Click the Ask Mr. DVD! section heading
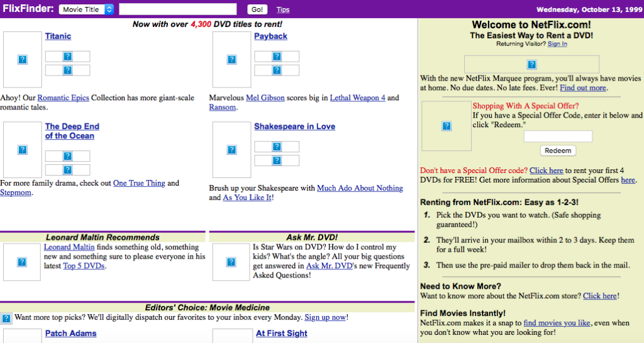The height and width of the screenshot is (343, 644). pos(312,237)
